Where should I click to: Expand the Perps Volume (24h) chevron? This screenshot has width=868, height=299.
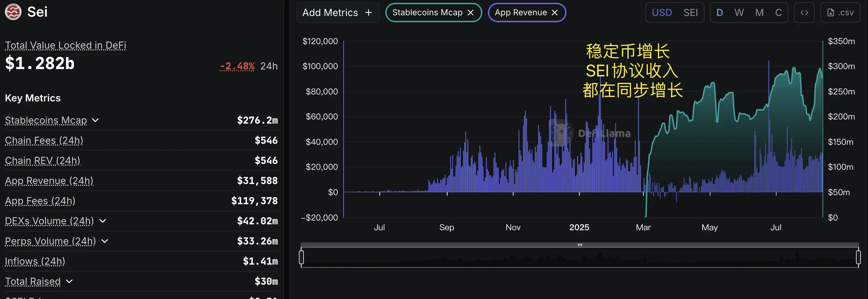point(105,241)
